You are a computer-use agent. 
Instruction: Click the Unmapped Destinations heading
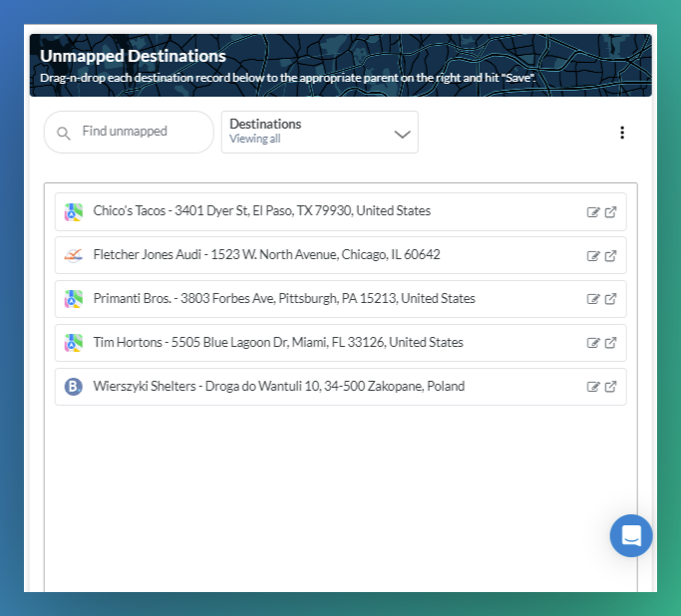133,57
